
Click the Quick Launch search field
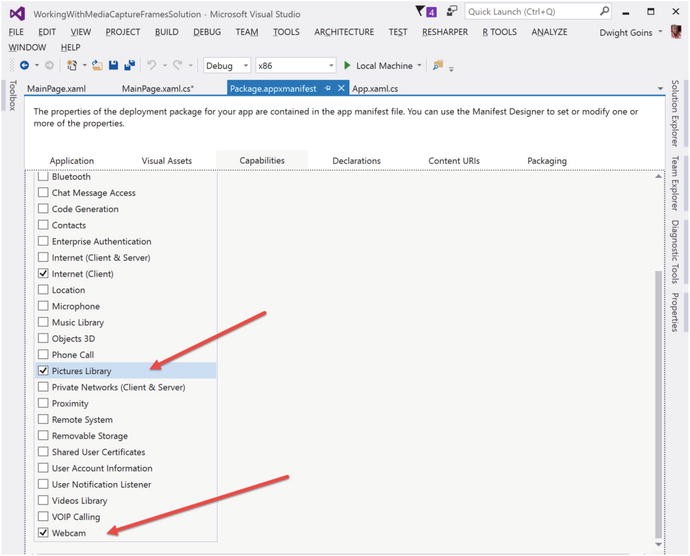click(x=530, y=12)
